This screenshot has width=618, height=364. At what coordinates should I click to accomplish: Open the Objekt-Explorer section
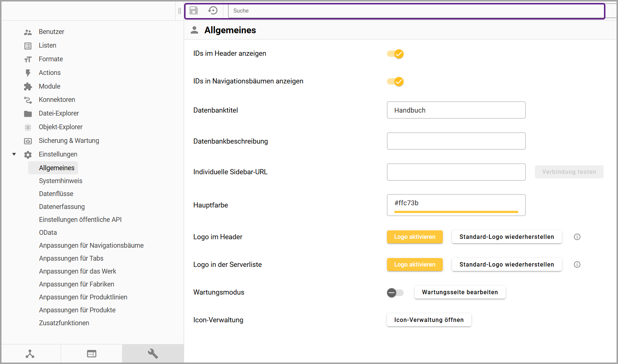point(61,127)
